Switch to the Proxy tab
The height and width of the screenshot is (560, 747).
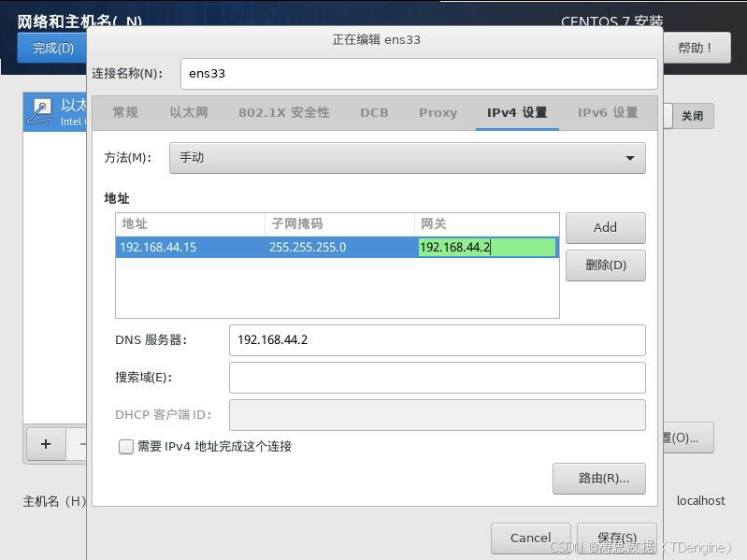[438, 113]
